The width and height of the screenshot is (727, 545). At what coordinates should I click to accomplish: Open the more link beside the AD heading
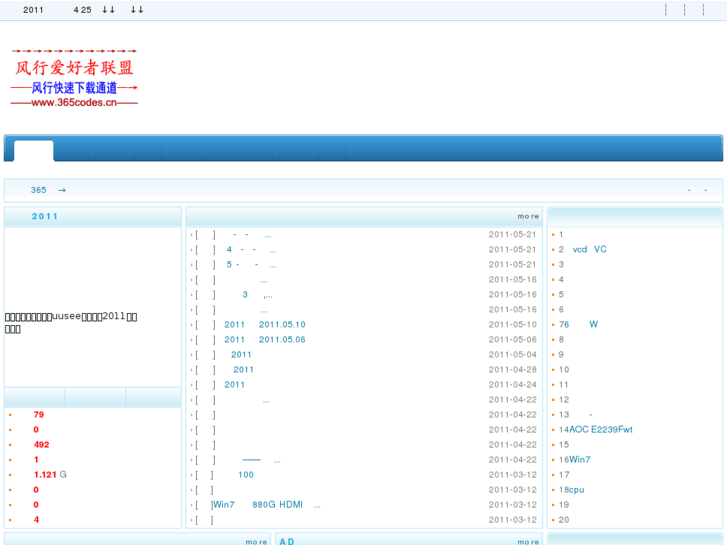528,542
